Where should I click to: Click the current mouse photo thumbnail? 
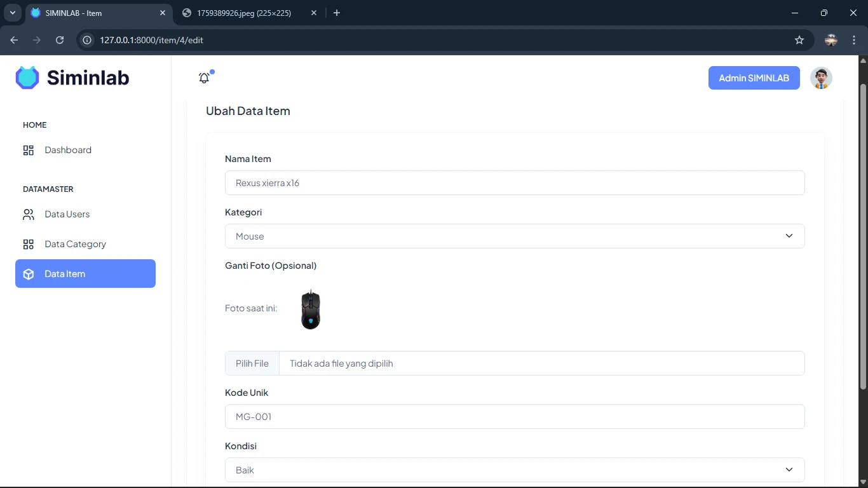coord(310,309)
